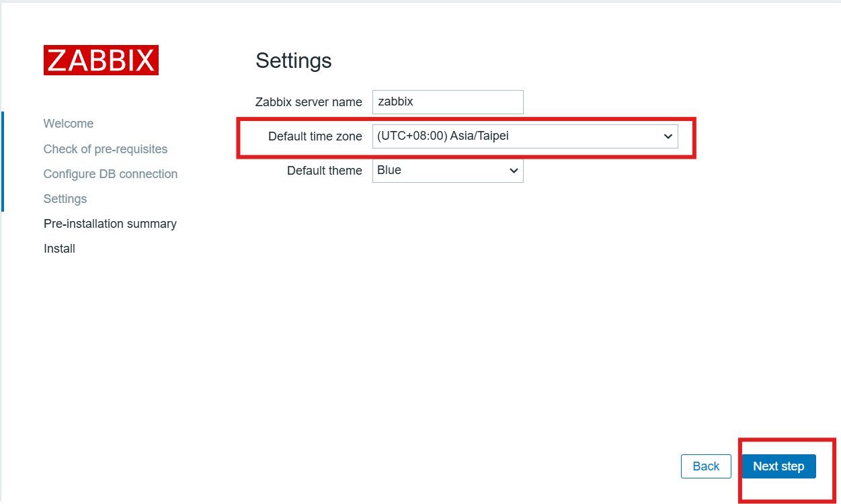The width and height of the screenshot is (841, 504).
Task: Open Configure DB connection step
Action: [x=110, y=174]
